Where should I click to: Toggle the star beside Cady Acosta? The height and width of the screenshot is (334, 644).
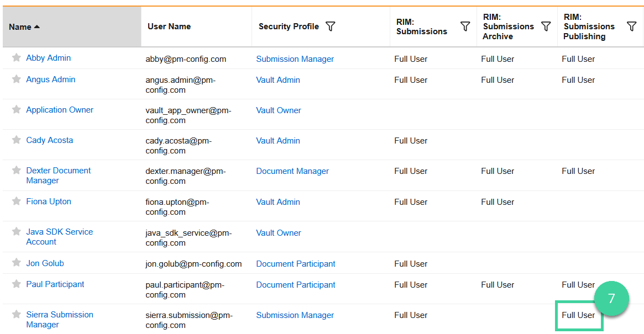[x=17, y=140]
